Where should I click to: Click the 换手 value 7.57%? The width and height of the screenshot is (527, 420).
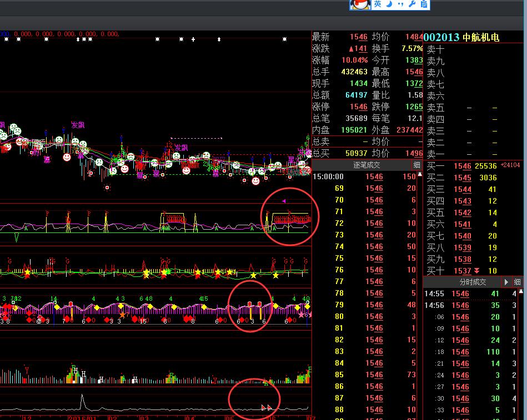click(412, 49)
